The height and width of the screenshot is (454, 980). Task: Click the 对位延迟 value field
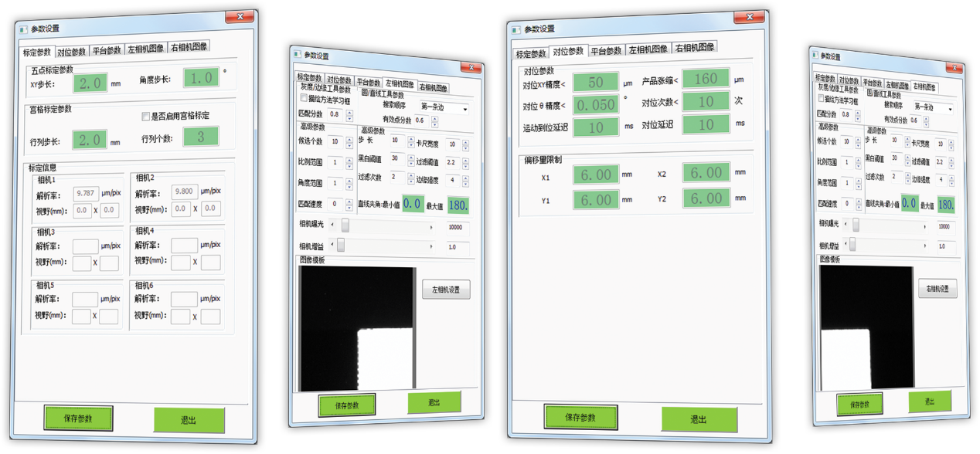coord(706,124)
